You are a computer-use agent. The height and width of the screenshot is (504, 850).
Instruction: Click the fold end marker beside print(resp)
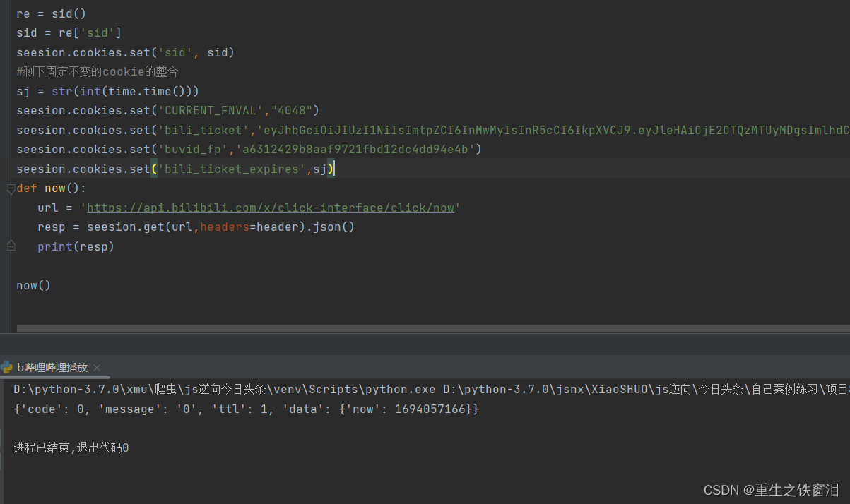[11, 246]
